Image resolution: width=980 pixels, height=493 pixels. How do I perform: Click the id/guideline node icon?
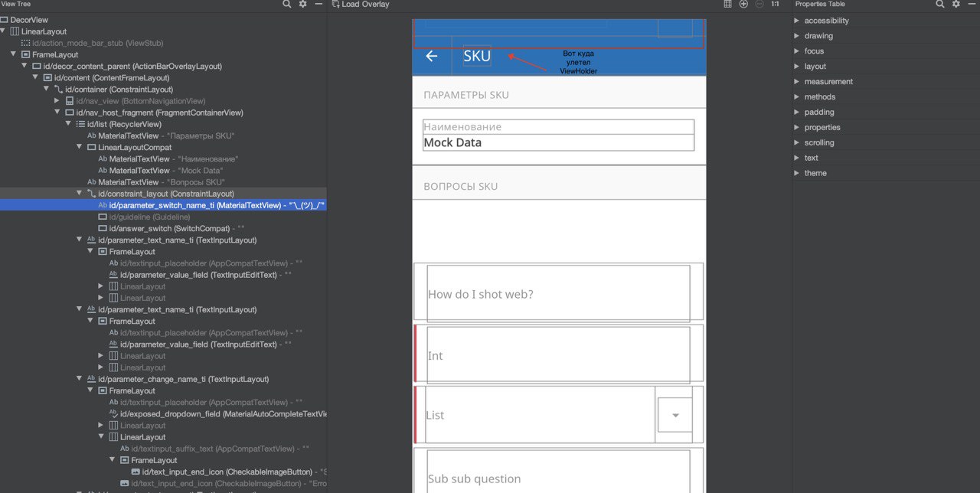103,217
